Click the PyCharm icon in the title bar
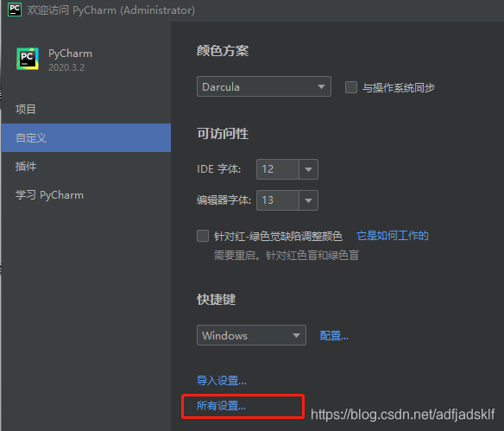 (x=15, y=10)
